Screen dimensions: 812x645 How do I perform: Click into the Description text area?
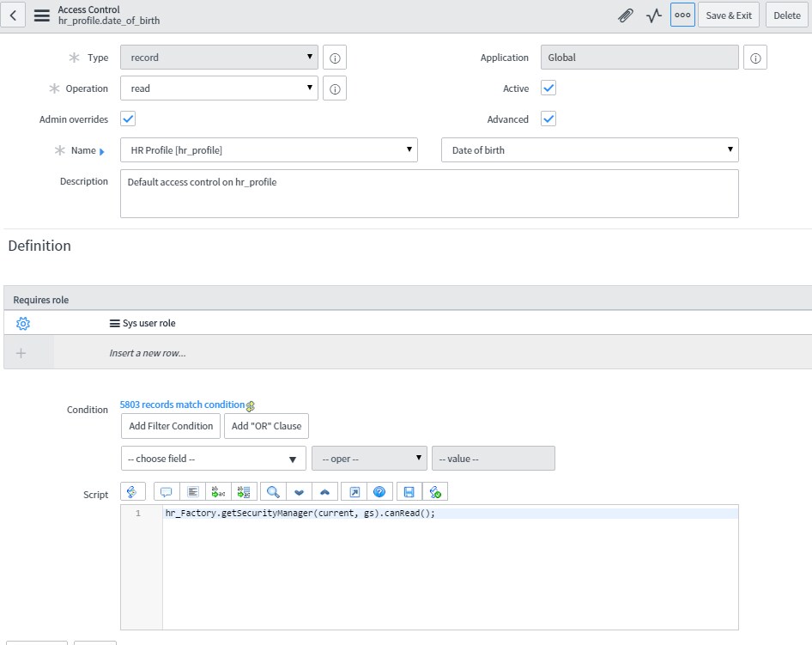tap(429, 194)
